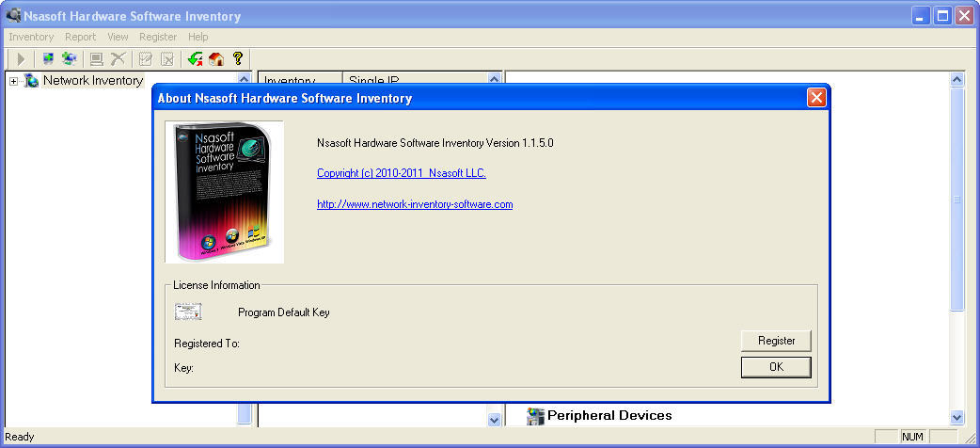Click the Program Default Key text
The image size is (980, 448).
point(284,312)
